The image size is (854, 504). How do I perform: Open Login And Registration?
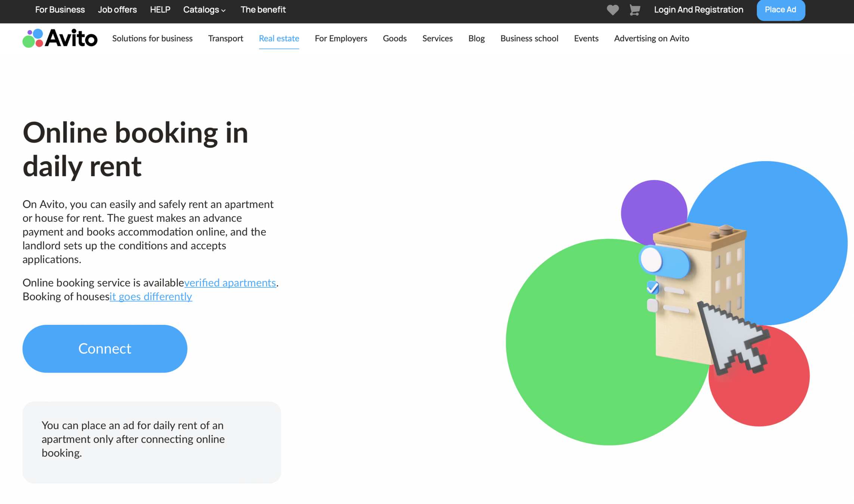tap(698, 10)
